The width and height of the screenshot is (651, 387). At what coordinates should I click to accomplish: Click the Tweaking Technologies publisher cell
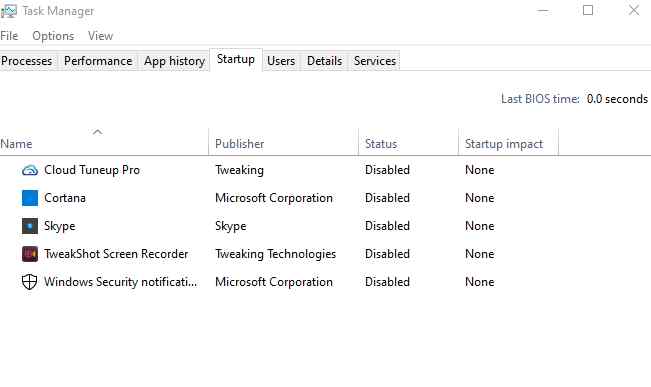[276, 254]
